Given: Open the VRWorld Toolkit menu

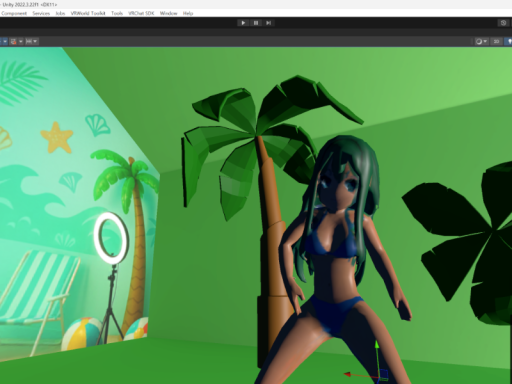Looking at the screenshot, I should point(88,13).
